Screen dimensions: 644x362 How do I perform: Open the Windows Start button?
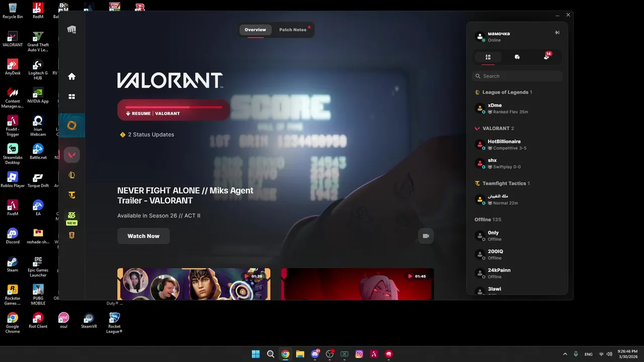click(x=256, y=354)
